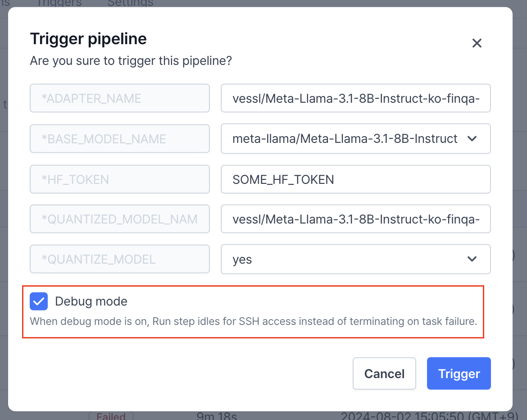
Task: Select the *QUANTIZED_MODEL_NAM key field
Action: tap(119, 219)
